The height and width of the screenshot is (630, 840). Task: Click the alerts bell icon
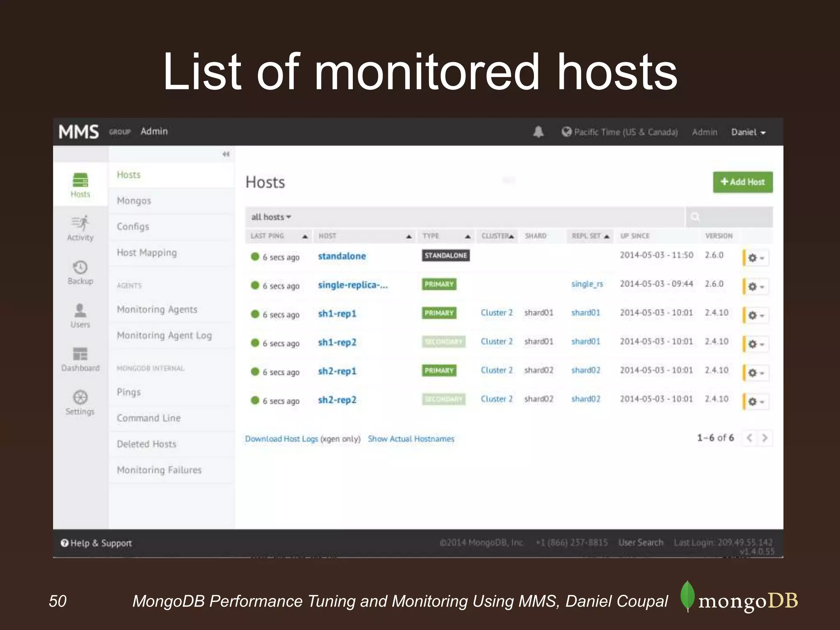[538, 132]
